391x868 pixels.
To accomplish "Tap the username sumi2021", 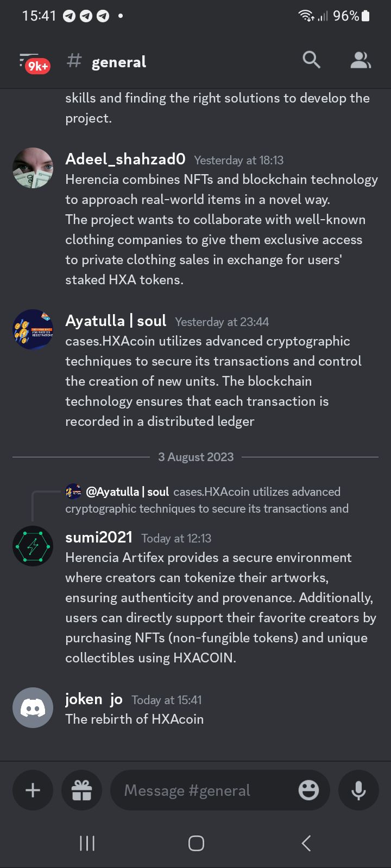I will (x=99, y=537).
